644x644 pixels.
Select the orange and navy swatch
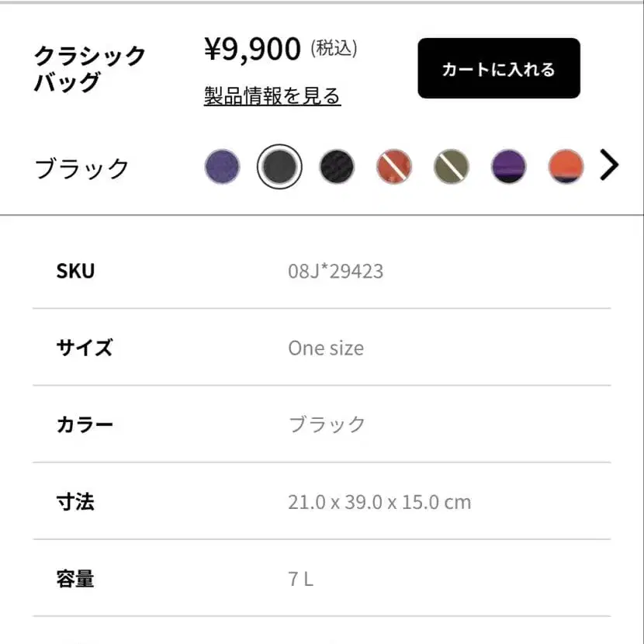566,166
